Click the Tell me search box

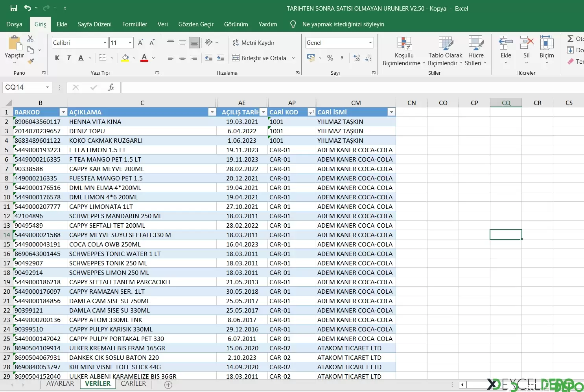point(343,24)
